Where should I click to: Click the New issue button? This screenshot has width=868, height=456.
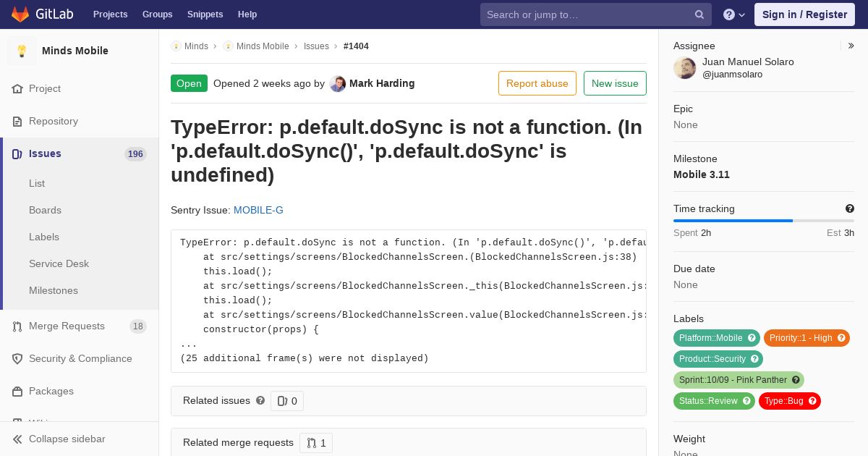(615, 83)
